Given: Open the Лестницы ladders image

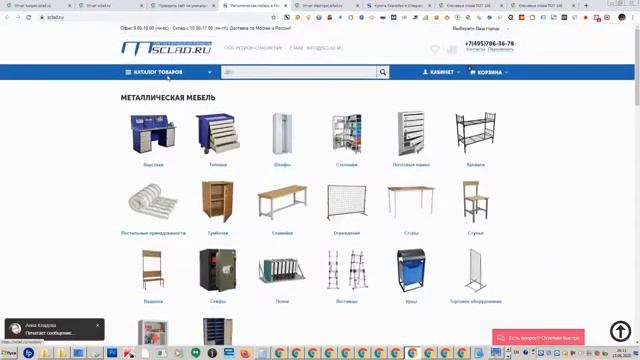Looking at the screenshot, I should pyautogui.click(x=347, y=270).
